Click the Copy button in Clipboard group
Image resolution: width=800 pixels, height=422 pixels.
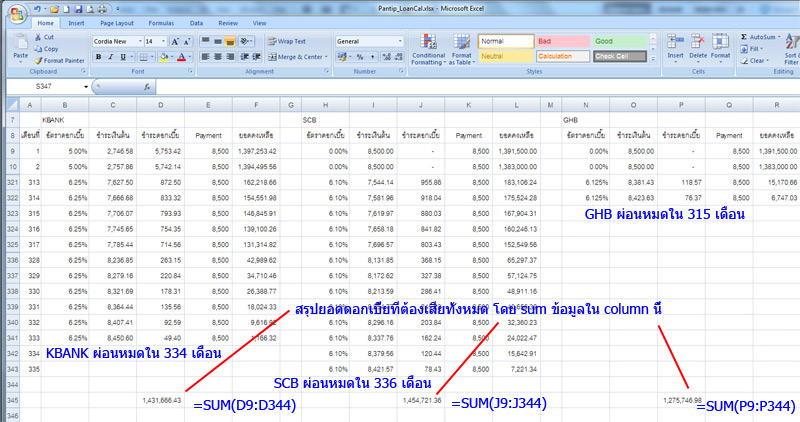46,49
